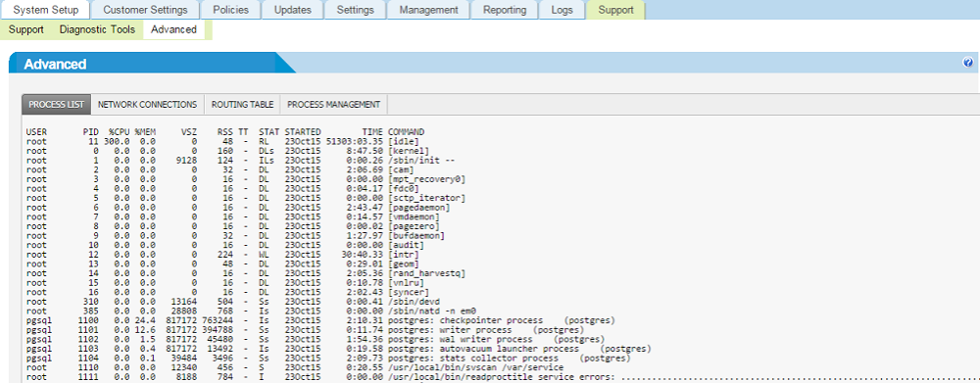The width and height of the screenshot is (980, 383).
Task: Switch to the Customer Settings tab
Action: [145, 10]
